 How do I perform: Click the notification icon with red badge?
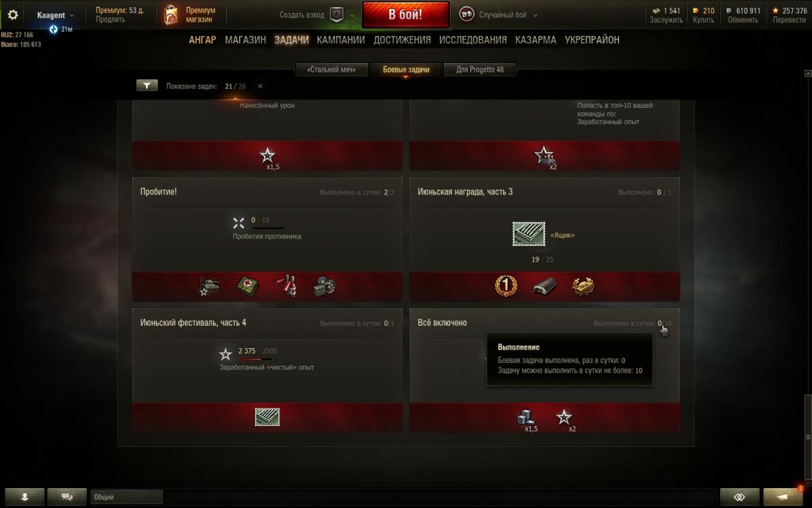tap(784, 497)
